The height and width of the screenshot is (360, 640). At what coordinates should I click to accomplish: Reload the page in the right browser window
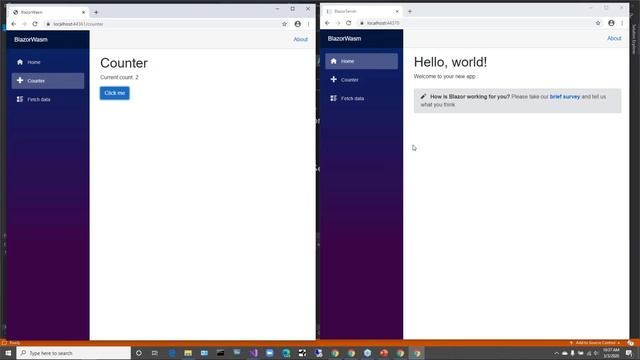pos(348,23)
